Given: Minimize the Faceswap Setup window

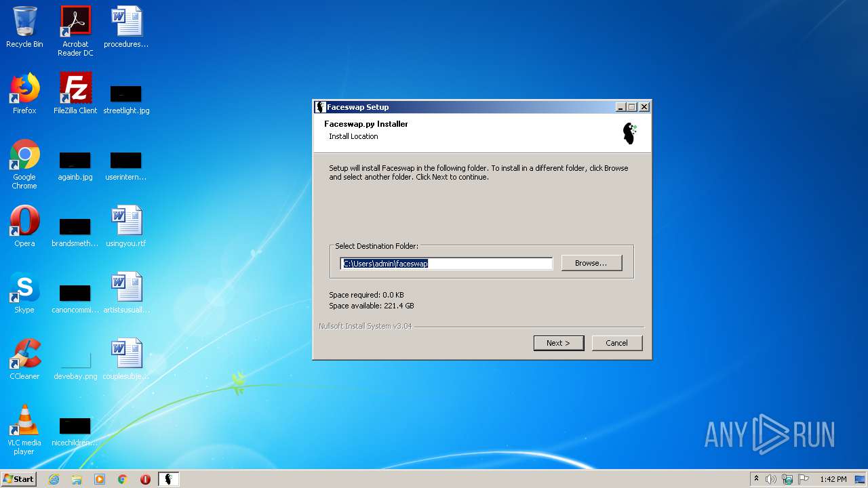Looking at the screenshot, I should 620,107.
